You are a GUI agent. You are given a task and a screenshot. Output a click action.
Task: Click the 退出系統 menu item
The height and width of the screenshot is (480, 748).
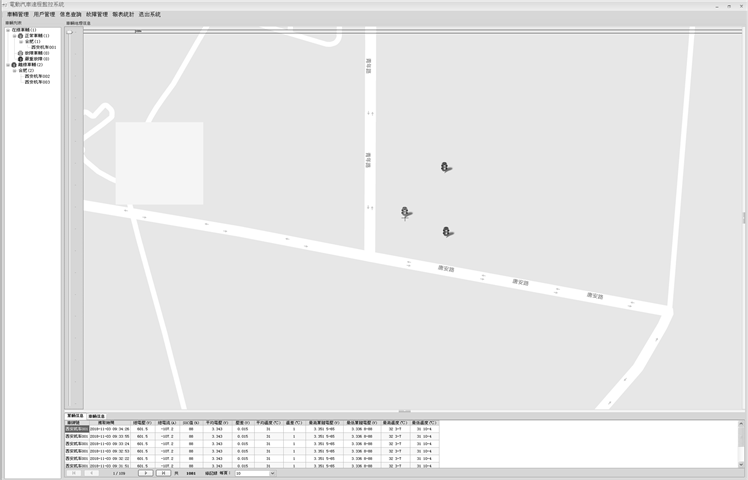point(149,14)
